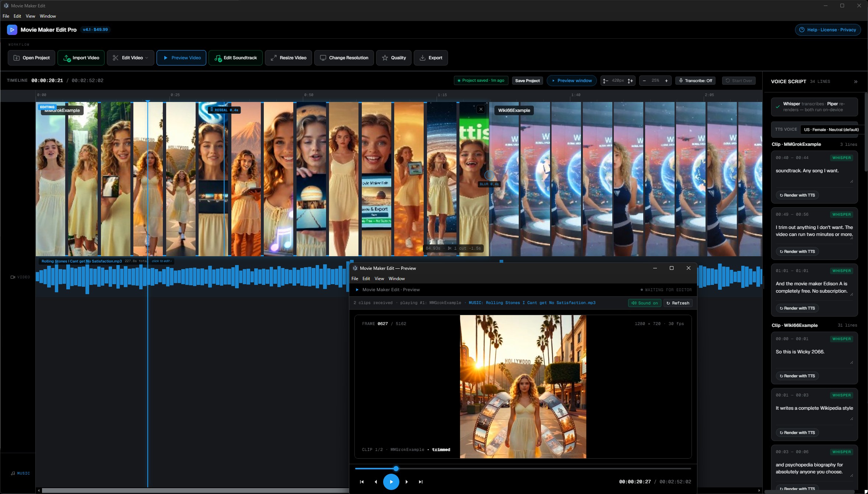Click the WHISPER badge on the 00:40 – 00:44 line
Image resolution: width=868 pixels, height=494 pixels.
coord(841,158)
